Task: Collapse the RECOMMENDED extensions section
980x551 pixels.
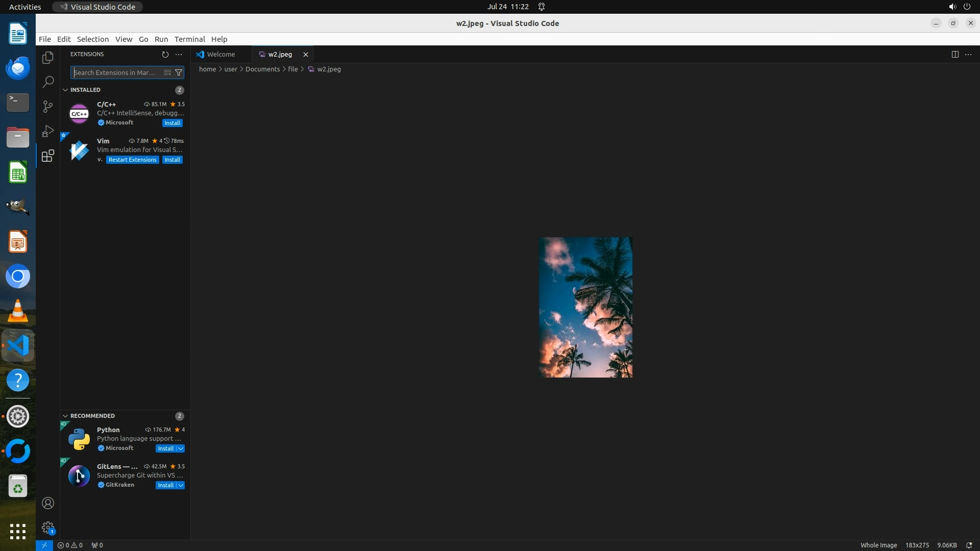Action: click(x=65, y=416)
